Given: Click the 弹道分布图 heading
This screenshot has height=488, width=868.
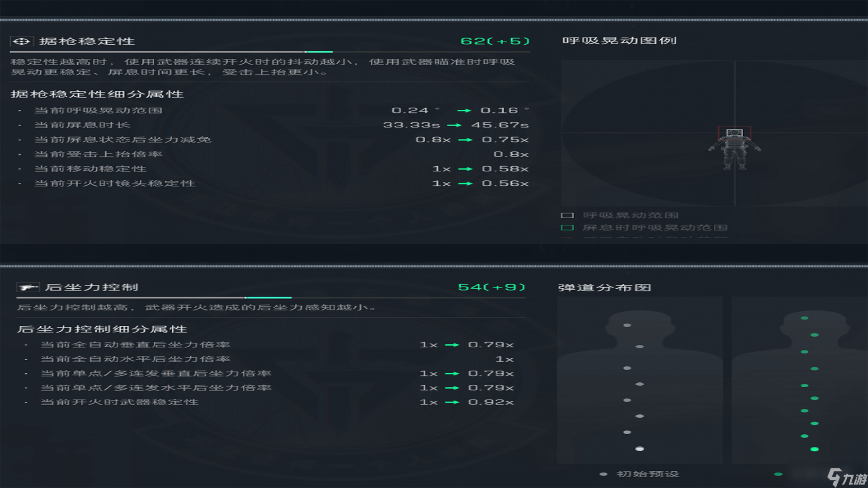Looking at the screenshot, I should tap(604, 288).
